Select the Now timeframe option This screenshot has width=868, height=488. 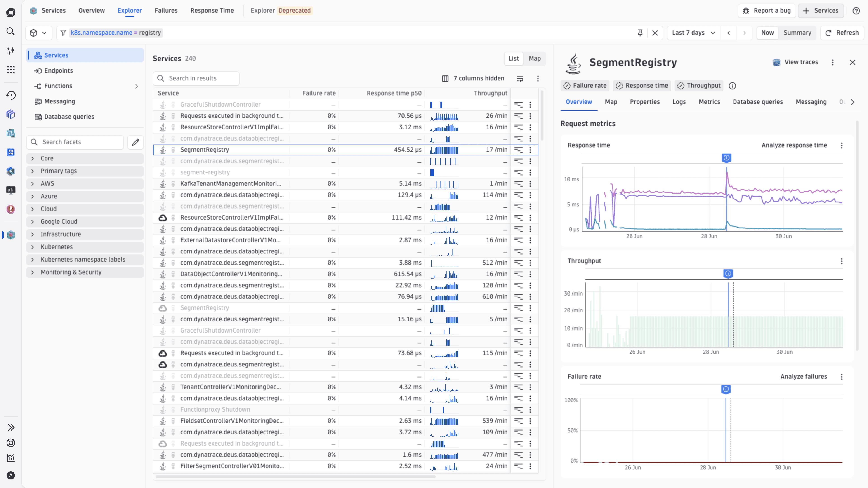(767, 33)
